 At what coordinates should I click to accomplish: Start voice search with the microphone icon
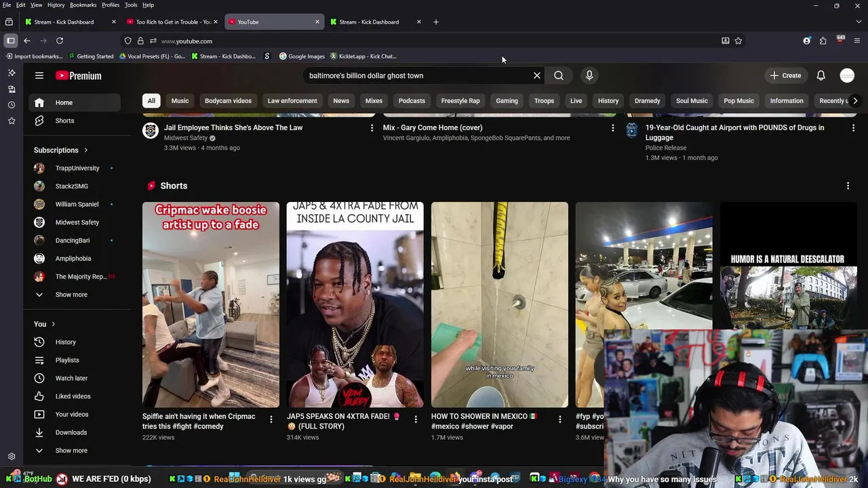589,75
